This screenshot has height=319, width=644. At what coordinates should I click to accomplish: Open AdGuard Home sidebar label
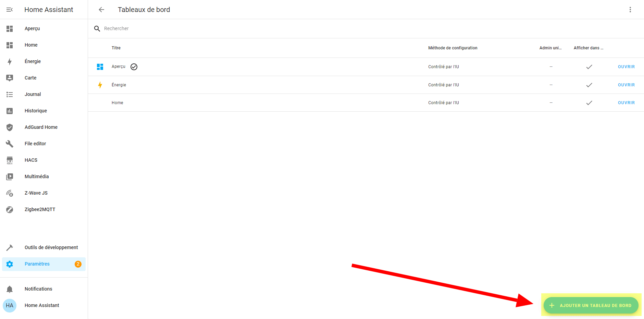pos(41,127)
